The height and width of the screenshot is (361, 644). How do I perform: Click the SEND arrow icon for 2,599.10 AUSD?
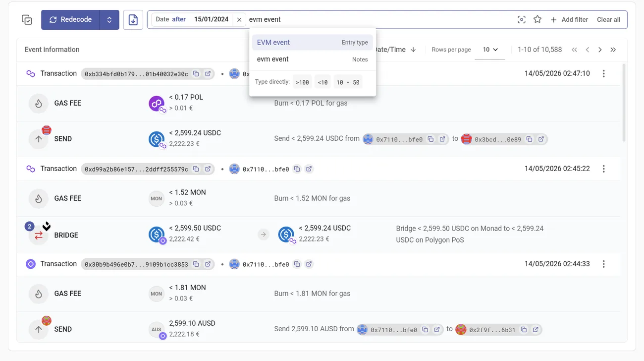coord(39,329)
